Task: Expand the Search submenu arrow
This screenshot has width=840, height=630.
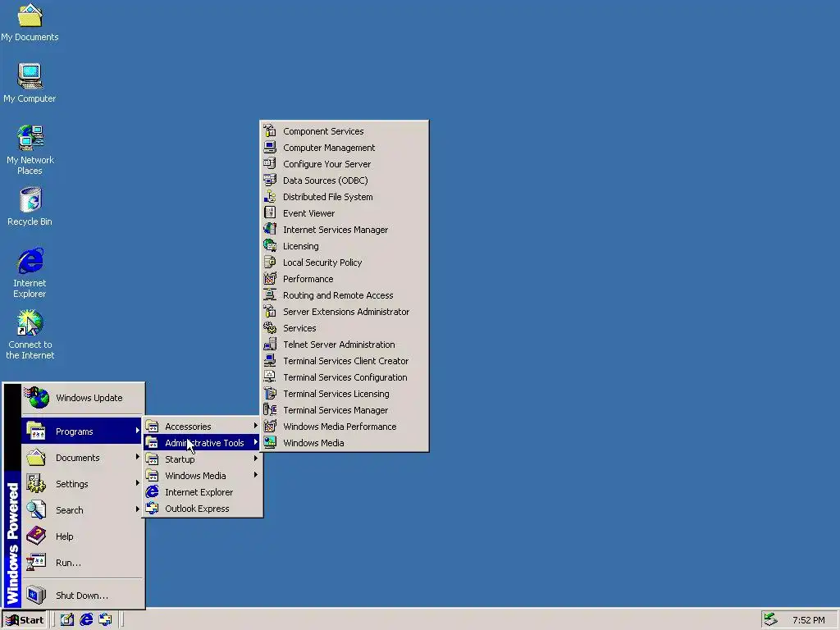Action: (x=138, y=509)
